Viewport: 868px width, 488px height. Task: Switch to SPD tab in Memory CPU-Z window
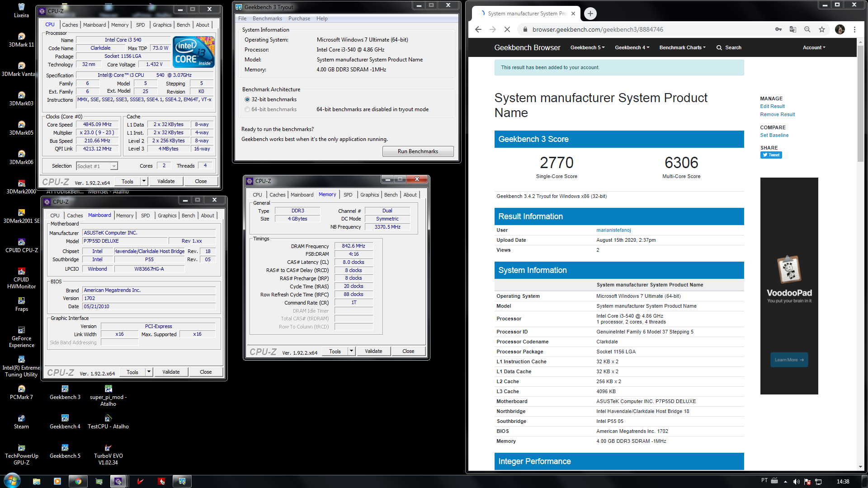click(348, 195)
